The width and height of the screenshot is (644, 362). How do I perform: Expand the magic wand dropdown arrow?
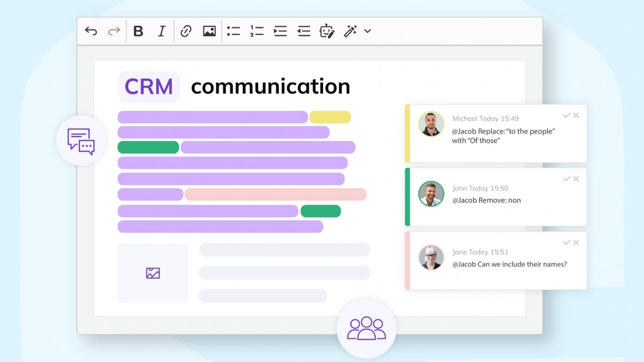pyautogui.click(x=368, y=31)
